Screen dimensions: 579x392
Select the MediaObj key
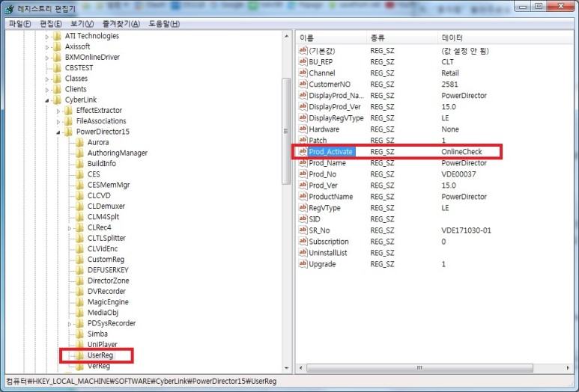(x=103, y=313)
